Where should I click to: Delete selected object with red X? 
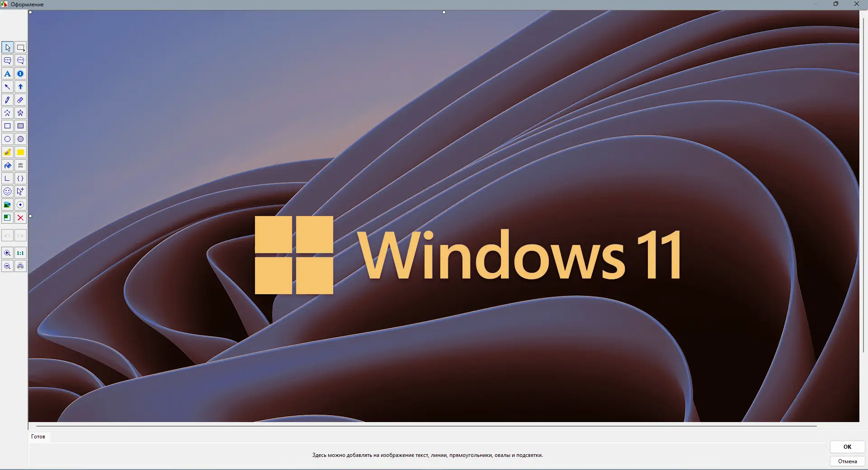coord(20,218)
